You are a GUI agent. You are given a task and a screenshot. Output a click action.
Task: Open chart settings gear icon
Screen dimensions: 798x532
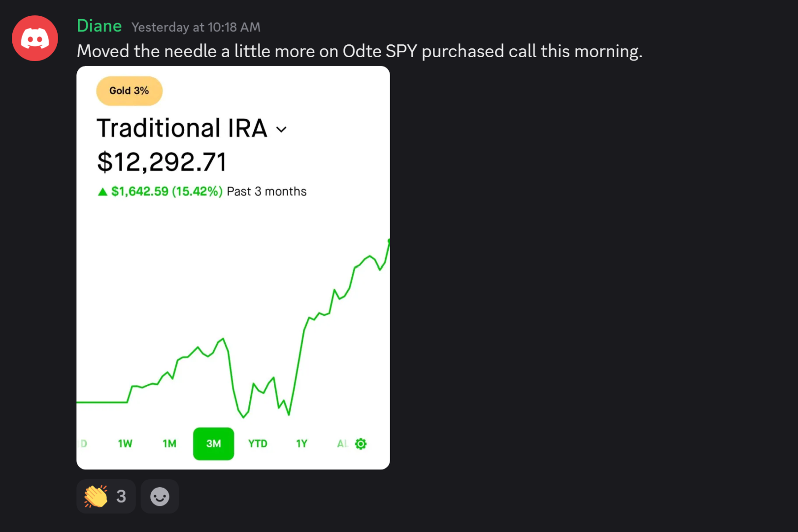click(x=361, y=444)
